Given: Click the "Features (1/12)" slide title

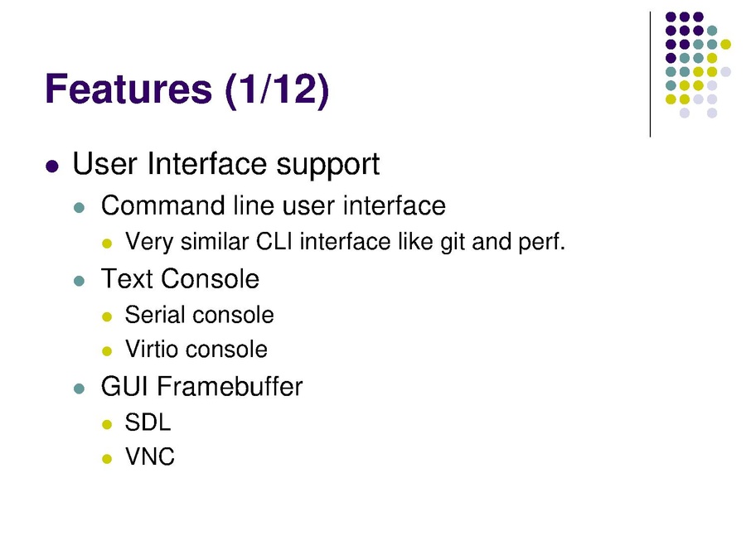Looking at the screenshot, I should point(187,89).
